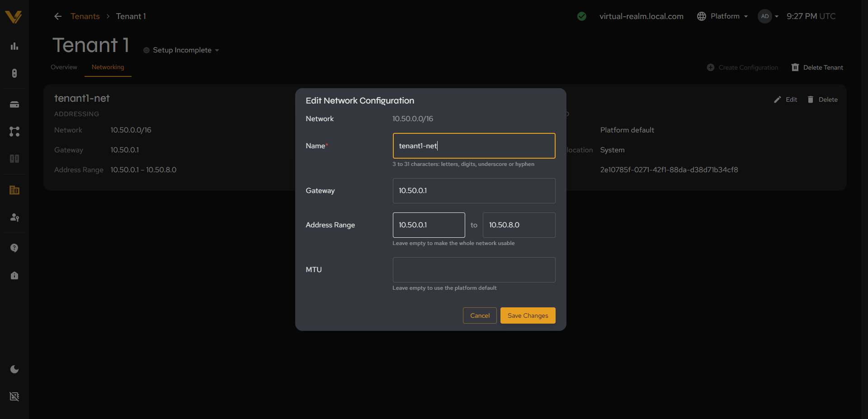Focus the Address Range end field
868x419 pixels.
[x=519, y=225]
